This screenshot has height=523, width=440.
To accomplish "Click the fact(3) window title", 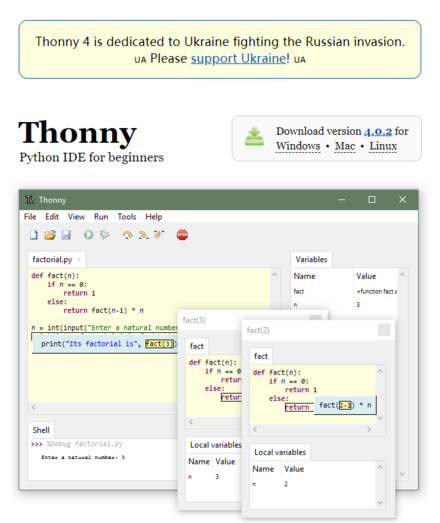I will tap(194, 320).
